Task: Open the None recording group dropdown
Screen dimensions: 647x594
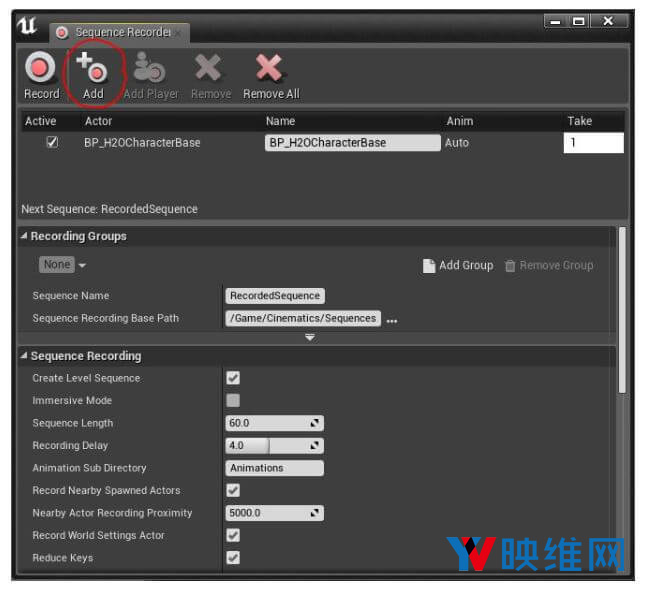Action: tap(62, 265)
